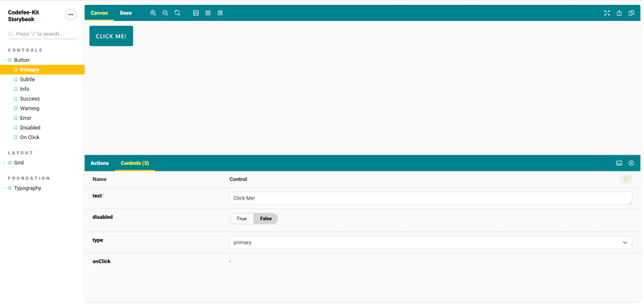This screenshot has width=644, height=305.
Task: Expand the Grid tree node
Action: tap(5, 163)
